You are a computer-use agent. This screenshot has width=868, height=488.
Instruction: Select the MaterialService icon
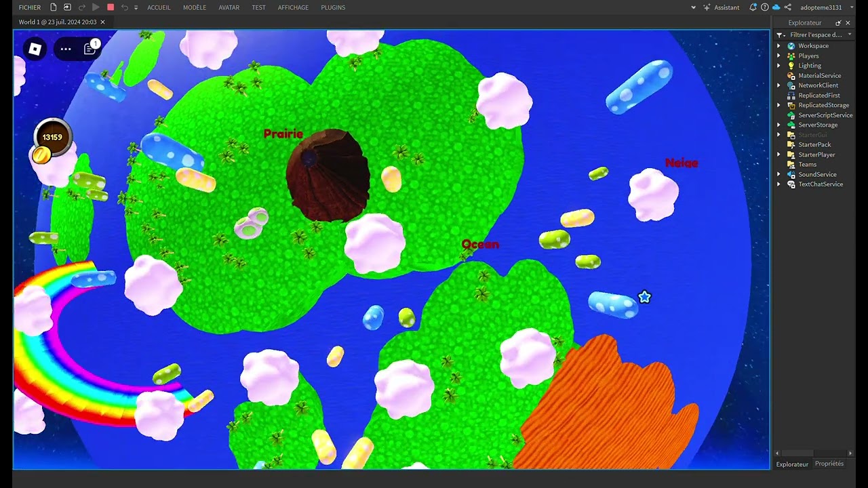point(791,76)
